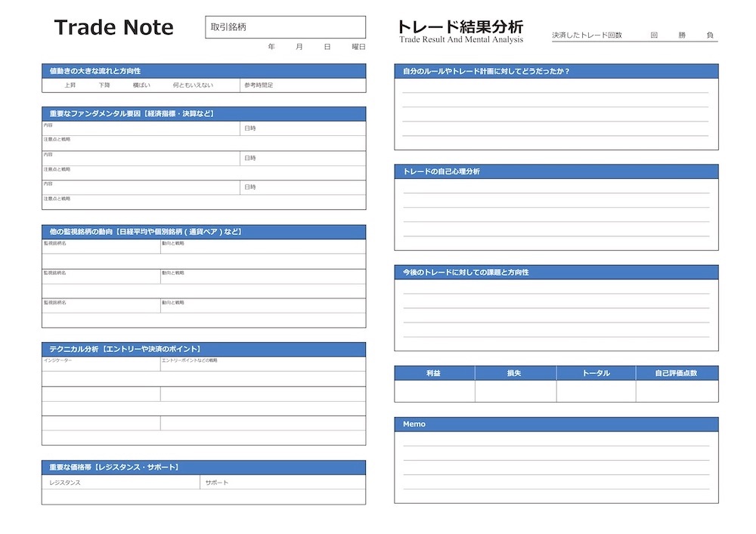Click the Memo section header
This screenshot has height=534, width=756.
coord(556,424)
